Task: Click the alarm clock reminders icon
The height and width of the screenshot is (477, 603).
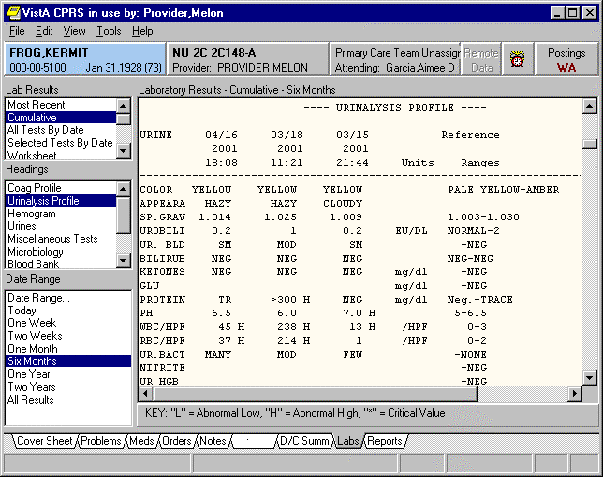Action: pyautogui.click(x=517, y=59)
